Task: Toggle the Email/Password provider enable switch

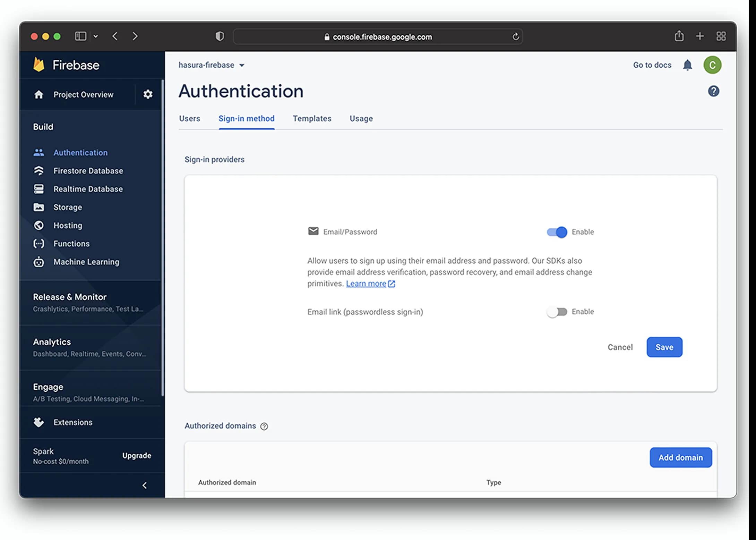Action: 557,231
